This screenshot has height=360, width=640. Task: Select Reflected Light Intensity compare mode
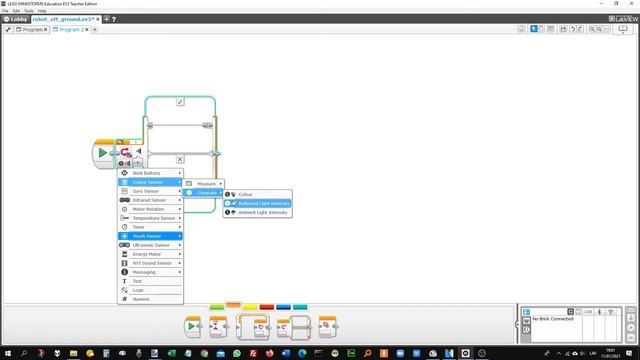tap(258, 203)
